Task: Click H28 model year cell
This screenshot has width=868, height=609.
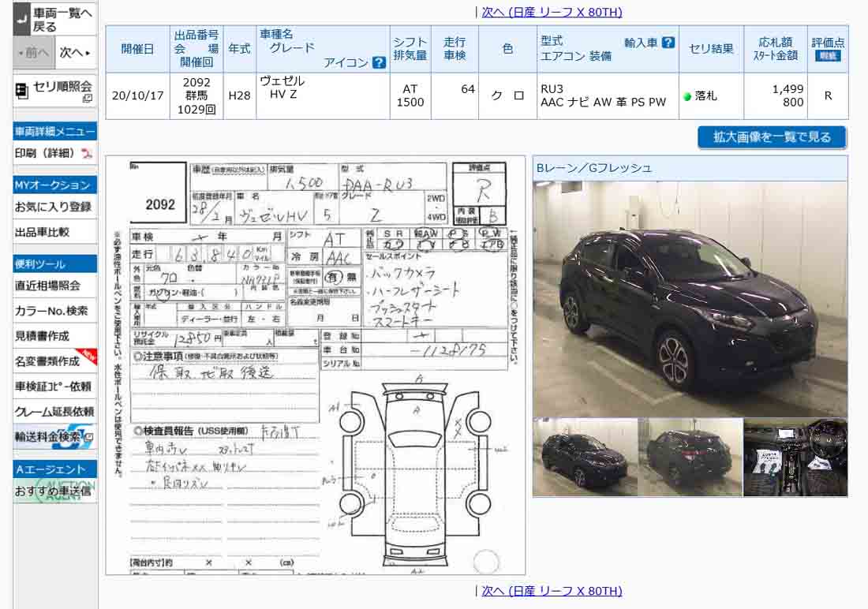Action: (x=240, y=95)
